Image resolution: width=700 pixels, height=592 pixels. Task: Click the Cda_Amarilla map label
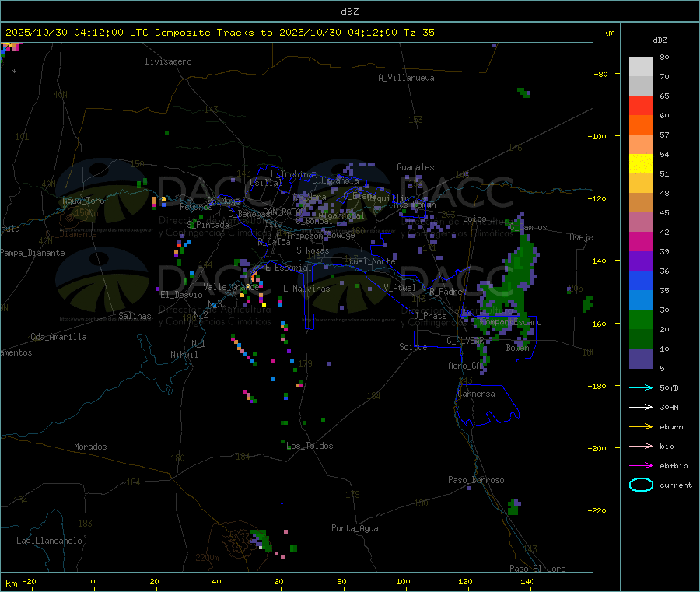point(58,337)
